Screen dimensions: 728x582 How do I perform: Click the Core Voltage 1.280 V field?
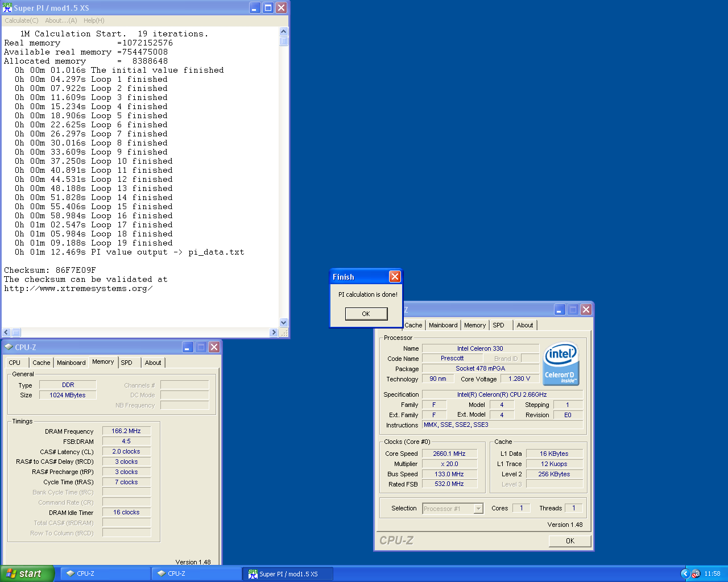(519, 379)
